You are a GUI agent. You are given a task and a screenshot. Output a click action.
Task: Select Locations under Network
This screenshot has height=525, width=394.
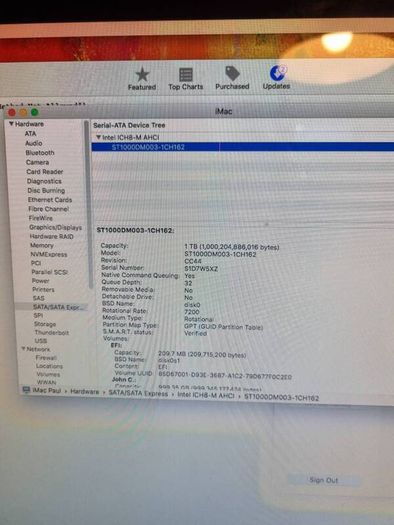pos(49,366)
